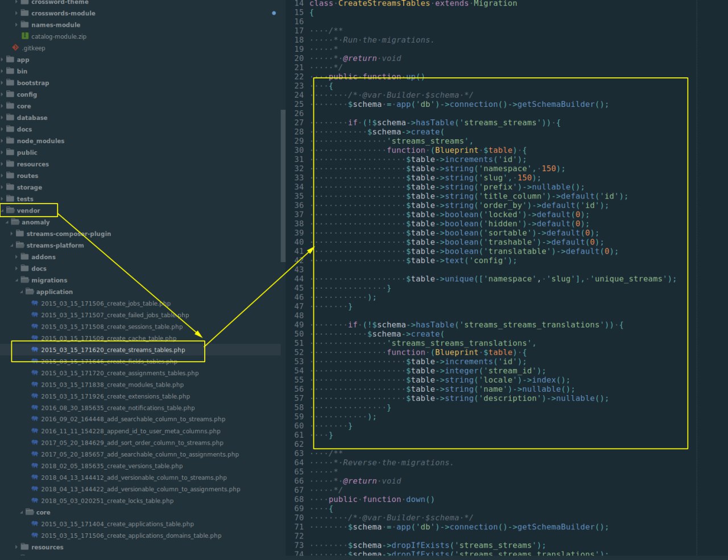Open 2017_05_20_185657_add_searchable_column_to_assignments.php
This screenshot has height=560, width=728.
pyautogui.click(x=140, y=454)
